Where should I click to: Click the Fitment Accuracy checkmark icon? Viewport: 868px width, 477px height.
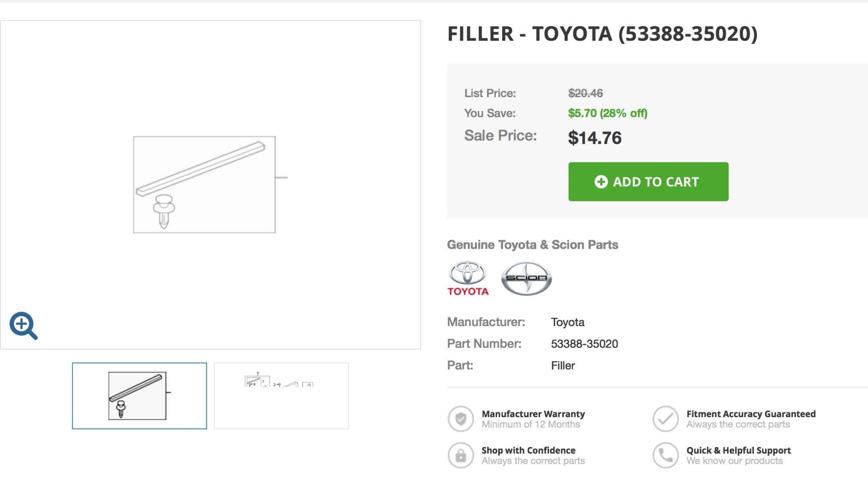665,419
